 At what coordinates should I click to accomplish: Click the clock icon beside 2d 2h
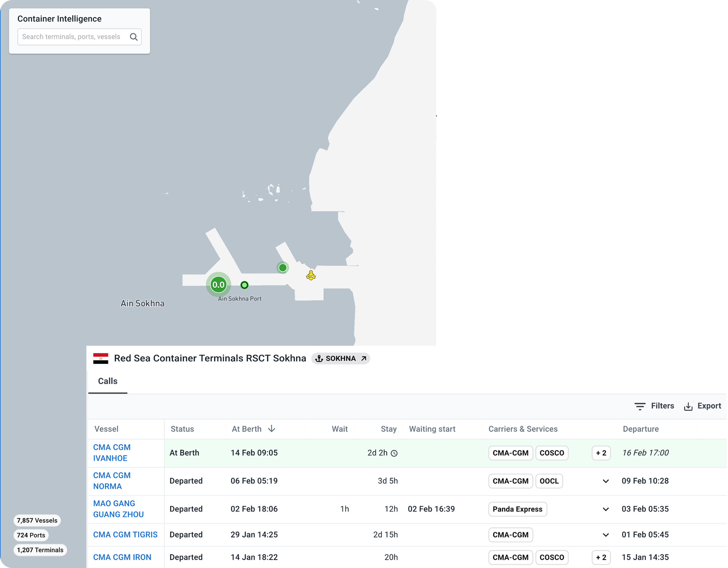coord(394,453)
